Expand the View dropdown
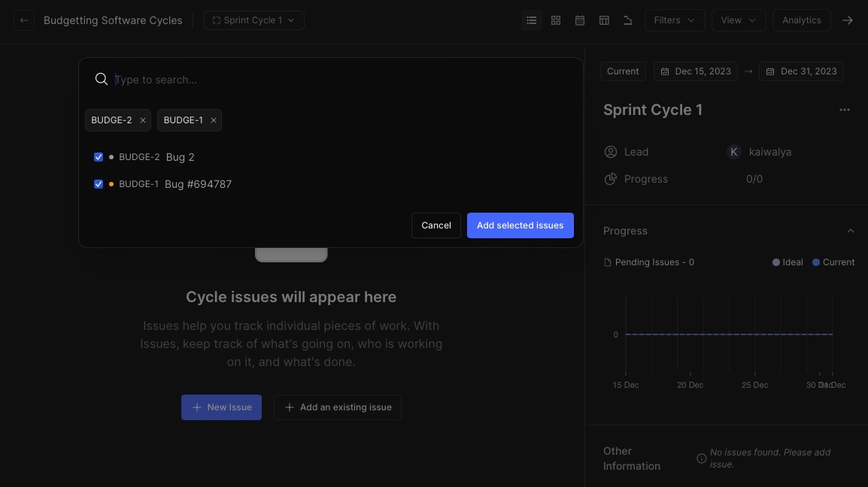This screenshot has height=487, width=868. point(738,20)
